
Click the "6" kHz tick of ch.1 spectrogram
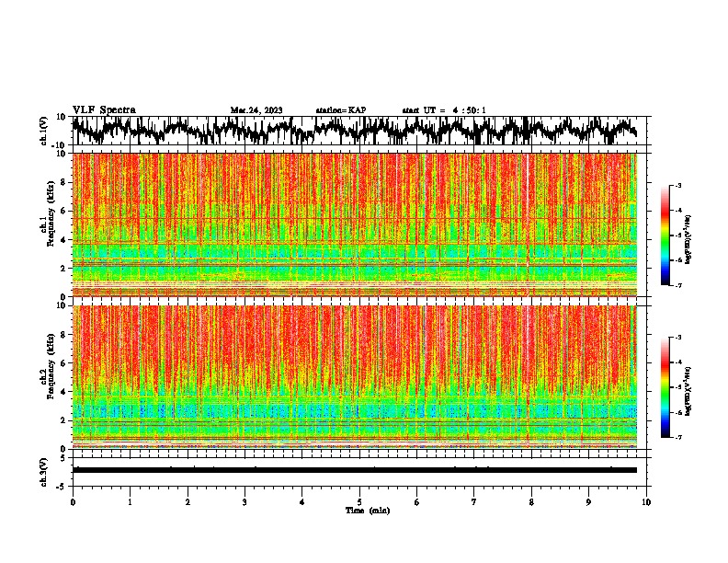pyautogui.click(x=63, y=211)
